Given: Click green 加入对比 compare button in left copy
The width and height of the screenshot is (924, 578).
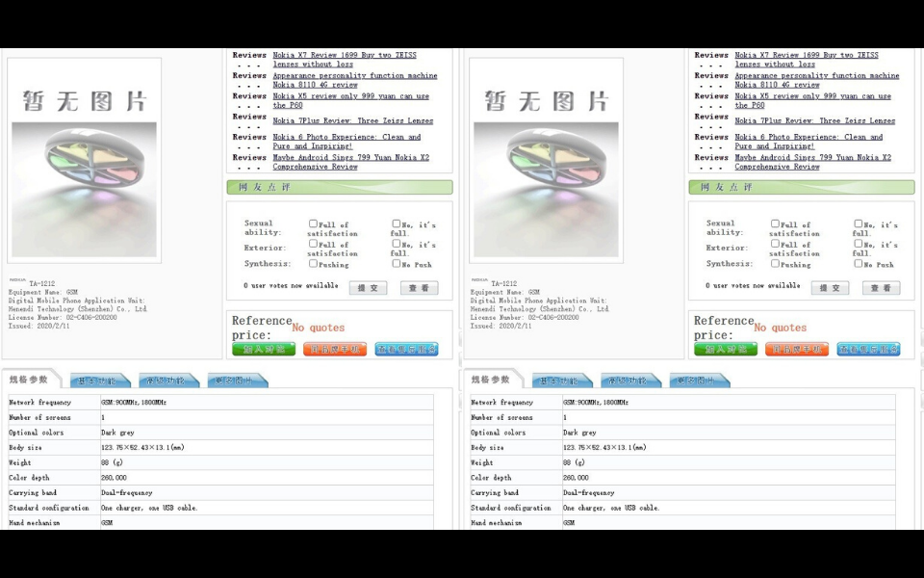Looking at the screenshot, I should coord(264,349).
